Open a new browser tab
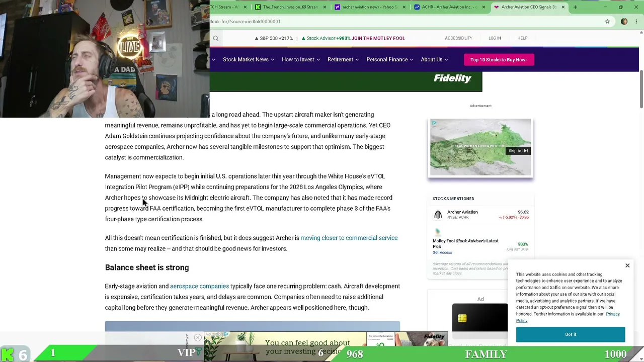Screen dimensions: 644x362 tap(576, 7)
